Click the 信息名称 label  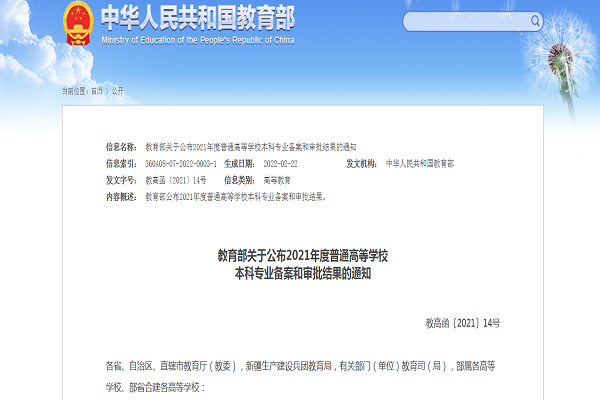tap(121, 147)
